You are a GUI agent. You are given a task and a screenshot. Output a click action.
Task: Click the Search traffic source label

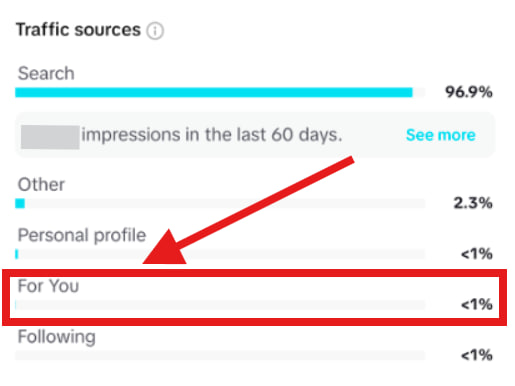click(x=46, y=73)
